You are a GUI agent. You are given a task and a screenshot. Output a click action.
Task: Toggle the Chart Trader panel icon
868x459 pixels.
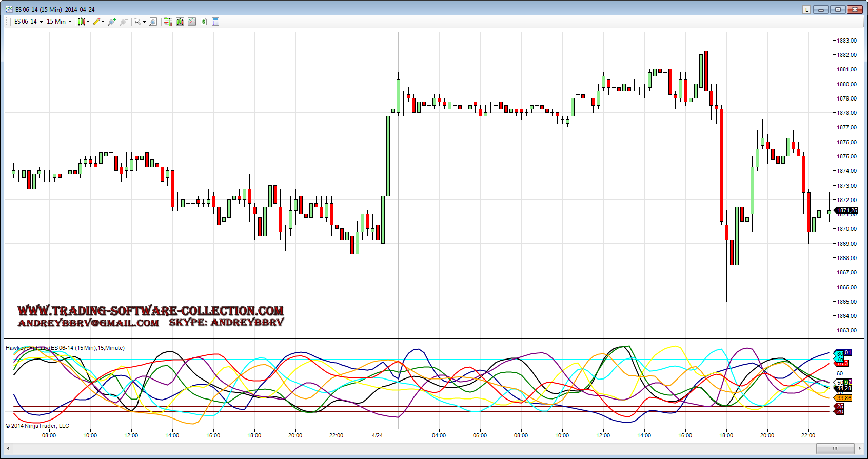168,22
